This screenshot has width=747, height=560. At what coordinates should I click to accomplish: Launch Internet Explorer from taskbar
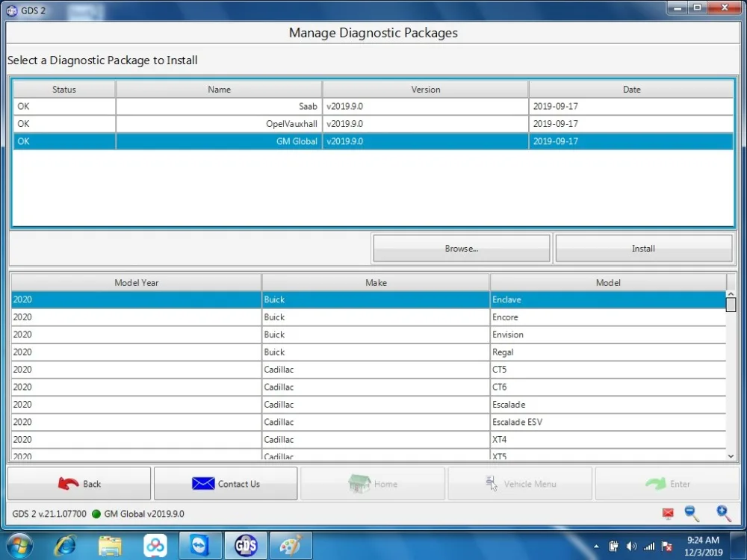pyautogui.click(x=65, y=546)
